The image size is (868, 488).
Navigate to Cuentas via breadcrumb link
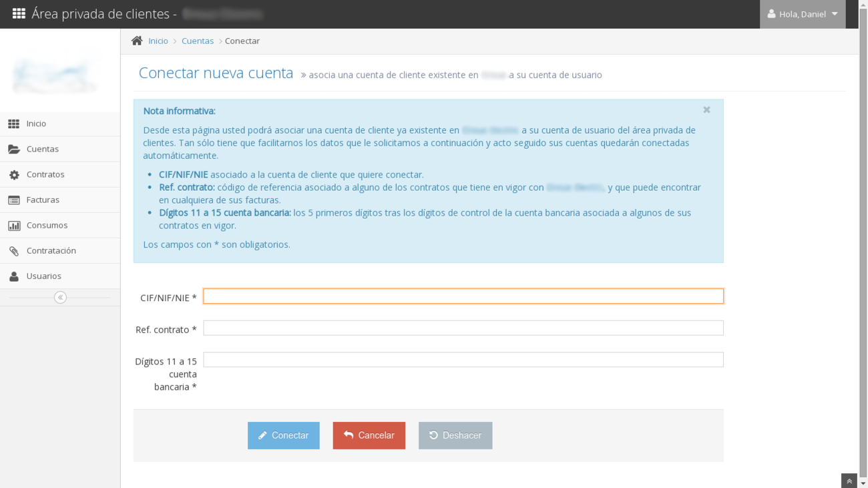pyautogui.click(x=198, y=41)
